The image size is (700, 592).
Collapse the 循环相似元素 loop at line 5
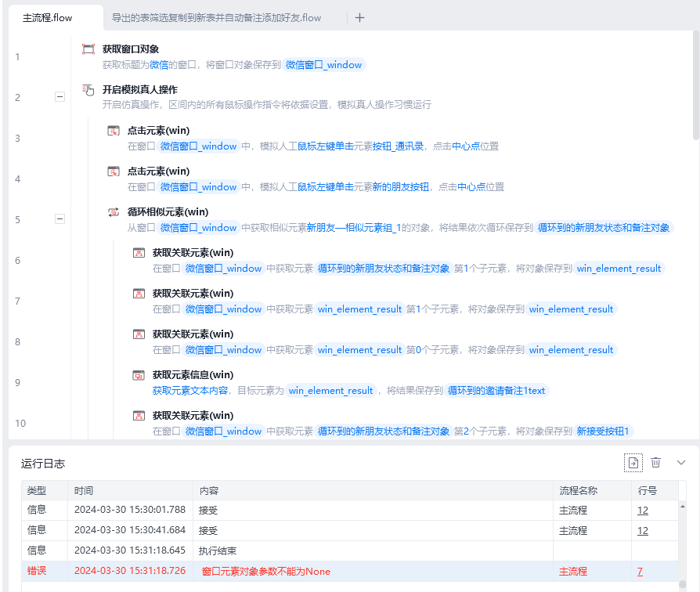(60, 218)
